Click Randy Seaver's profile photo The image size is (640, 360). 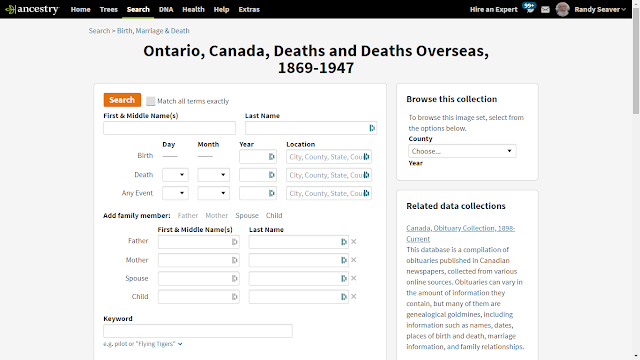(x=562, y=9)
